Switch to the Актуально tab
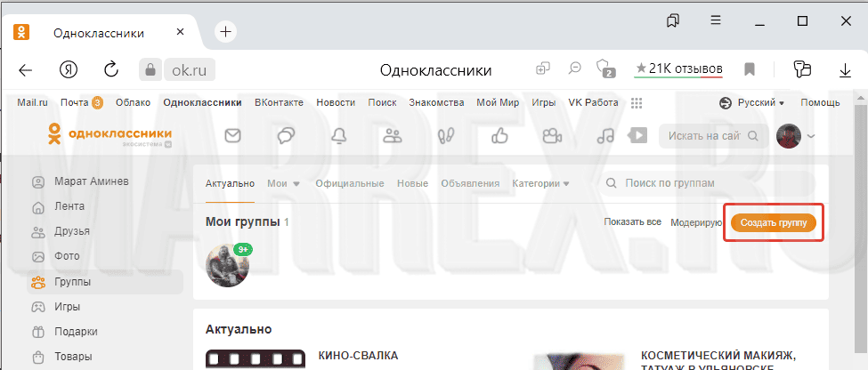868x370 pixels. pyautogui.click(x=230, y=183)
